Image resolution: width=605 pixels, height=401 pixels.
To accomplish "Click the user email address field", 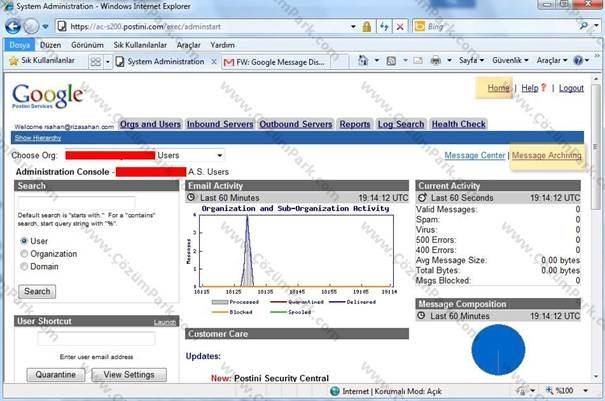I will click(96, 339).
